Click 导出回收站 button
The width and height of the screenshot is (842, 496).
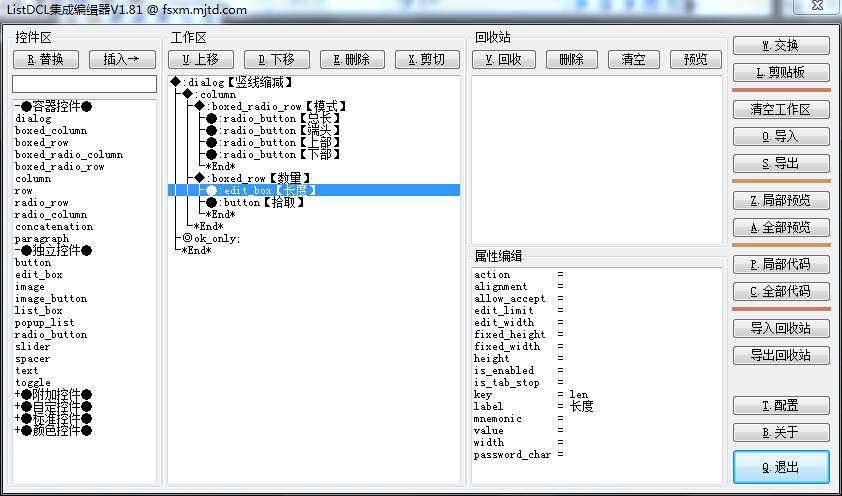point(781,355)
